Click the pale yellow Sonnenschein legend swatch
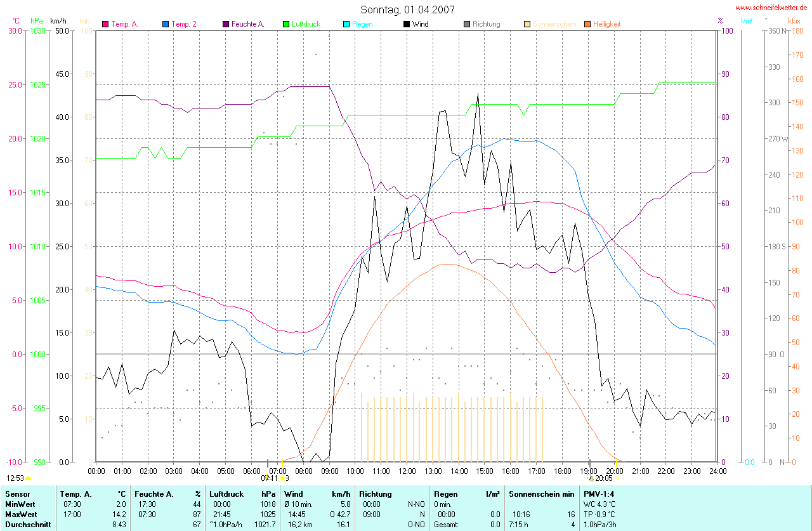The image size is (812, 531). click(527, 24)
